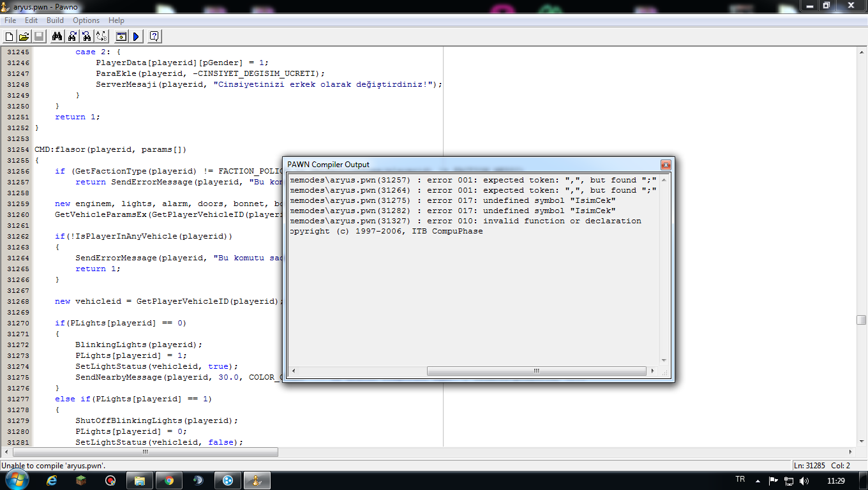Switch to blue three-dot circle taskbar app

[x=228, y=480]
